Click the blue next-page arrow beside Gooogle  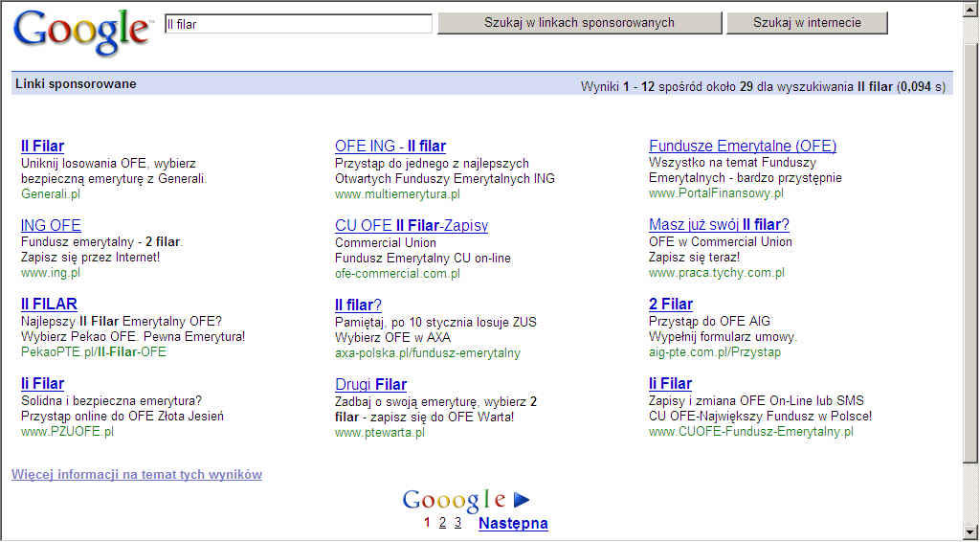click(x=522, y=499)
